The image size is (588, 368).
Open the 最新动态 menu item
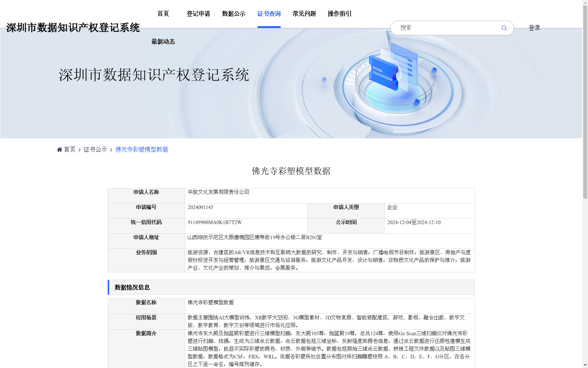click(163, 42)
